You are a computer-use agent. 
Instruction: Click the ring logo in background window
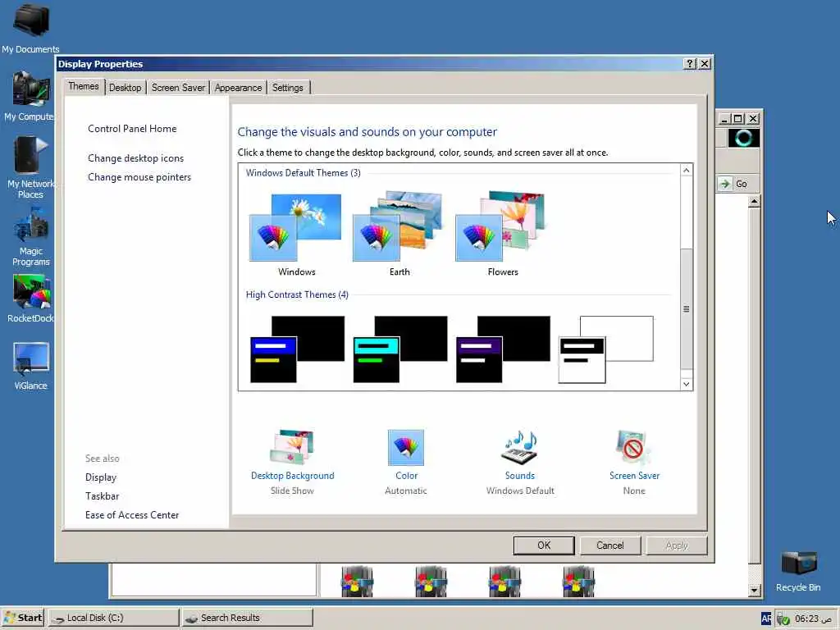743,138
